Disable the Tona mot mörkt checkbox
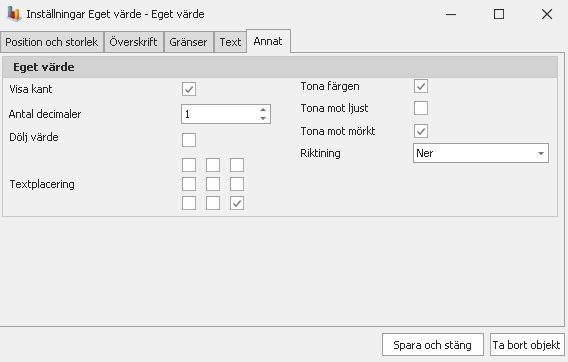This screenshot has height=362, width=568. coord(421,131)
